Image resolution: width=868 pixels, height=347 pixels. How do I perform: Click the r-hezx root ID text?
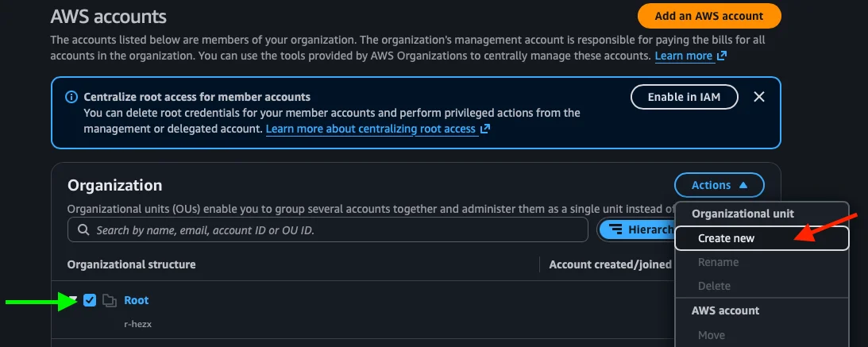138,324
